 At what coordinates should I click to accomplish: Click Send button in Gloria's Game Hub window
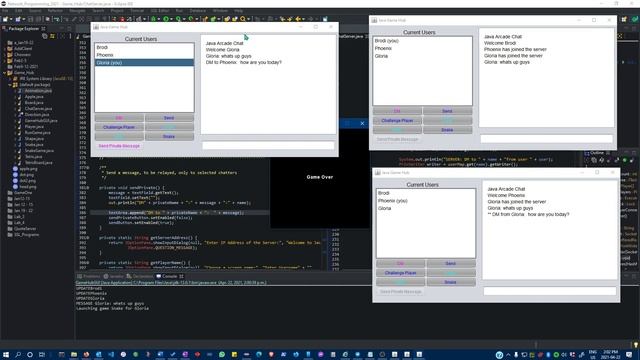(169, 118)
